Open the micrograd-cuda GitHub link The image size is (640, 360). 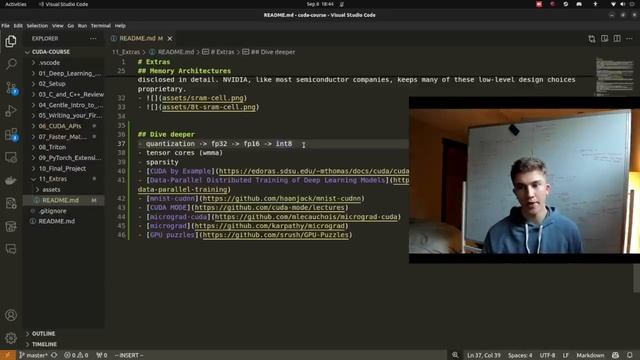pos(306,217)
